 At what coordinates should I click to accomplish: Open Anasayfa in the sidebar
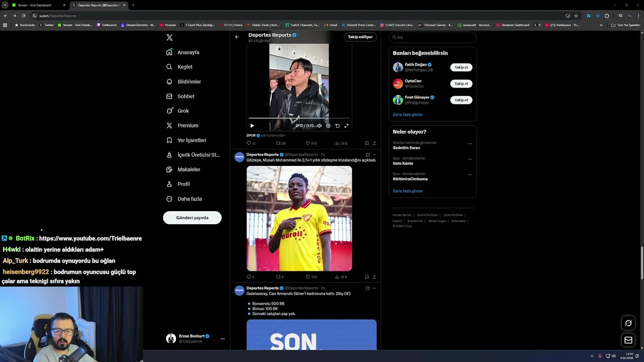tap(183, 52)
